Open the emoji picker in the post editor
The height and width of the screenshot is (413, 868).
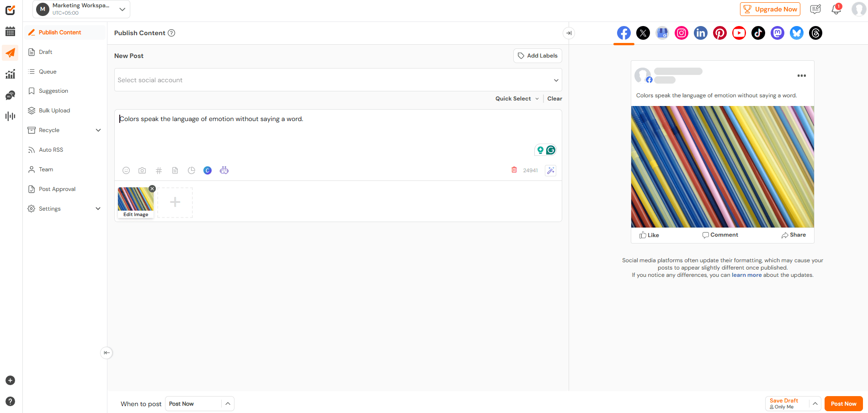pos(126,170)
